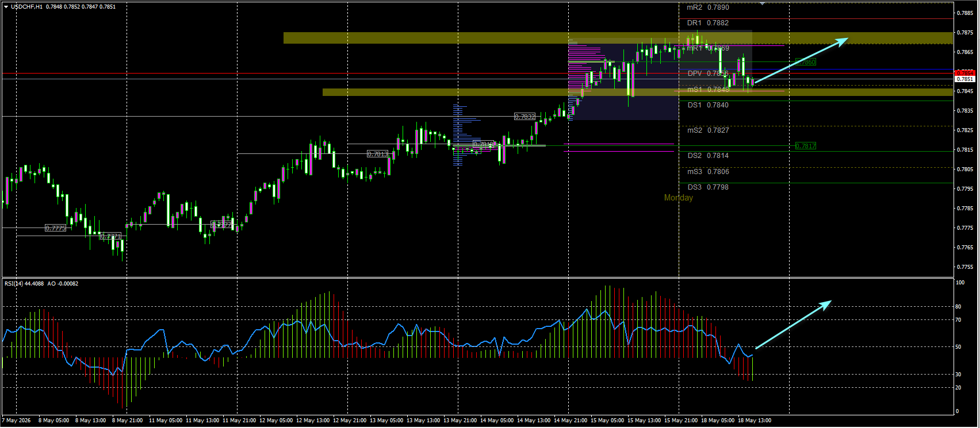Click the AO -0.00082 indicator value

point(63,284)
